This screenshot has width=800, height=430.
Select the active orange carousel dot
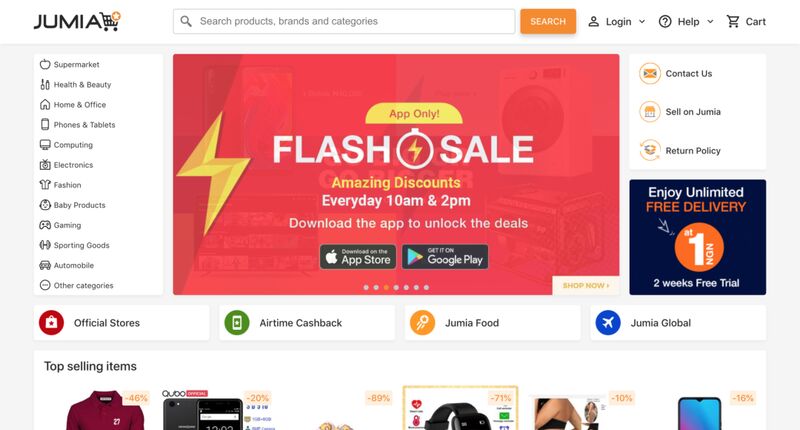pyautogui.click(x=386, y=288)
